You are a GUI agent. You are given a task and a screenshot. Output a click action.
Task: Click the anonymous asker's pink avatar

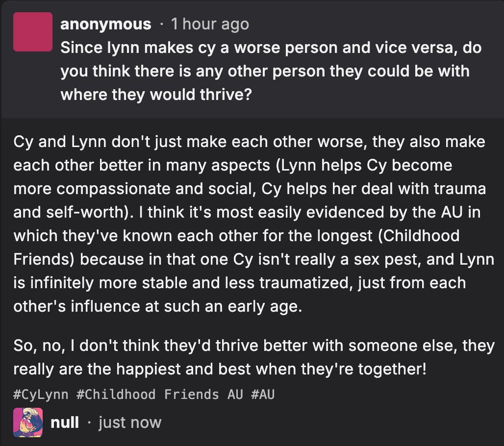33,32
